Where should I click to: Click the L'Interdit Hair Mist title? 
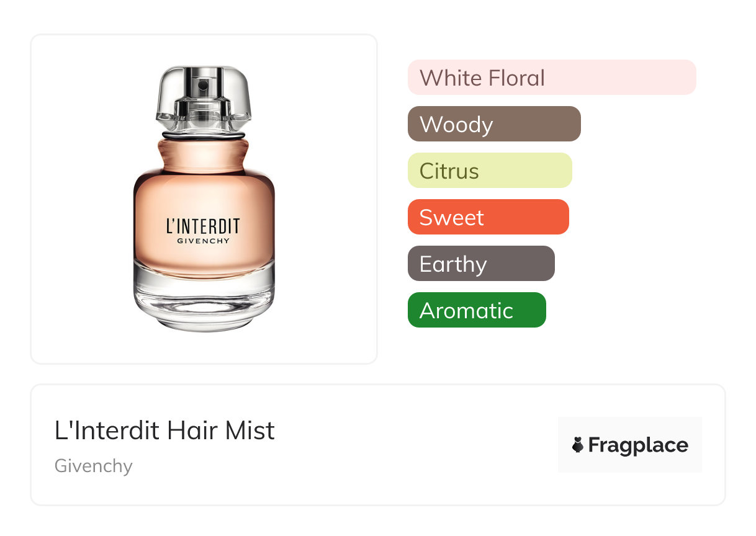coord(164,431)
